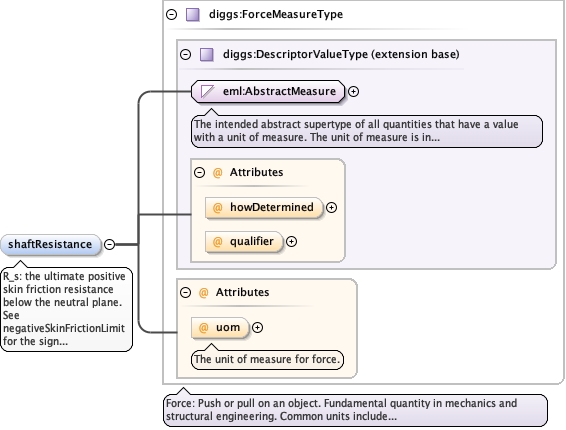Viewport: 566px width, 430px height.
Task: Click the @ icon of qualifier
Action: point(217,242)
